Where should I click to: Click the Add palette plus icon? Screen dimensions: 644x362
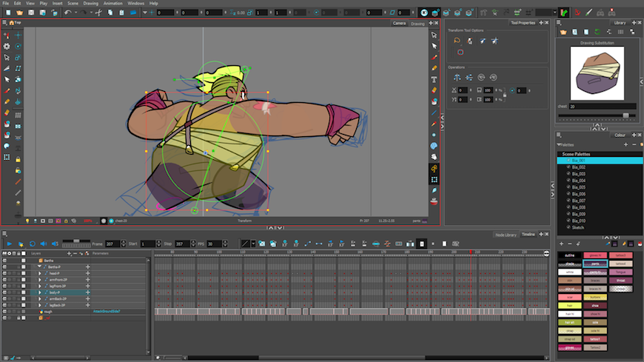[x=625, y=144]
